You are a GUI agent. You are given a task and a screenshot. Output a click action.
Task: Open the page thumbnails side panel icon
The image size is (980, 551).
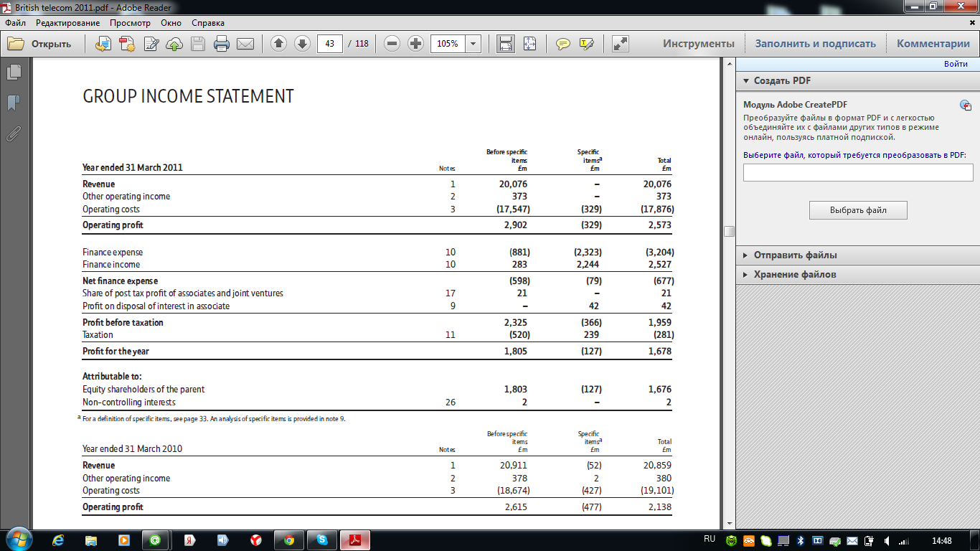14,72
